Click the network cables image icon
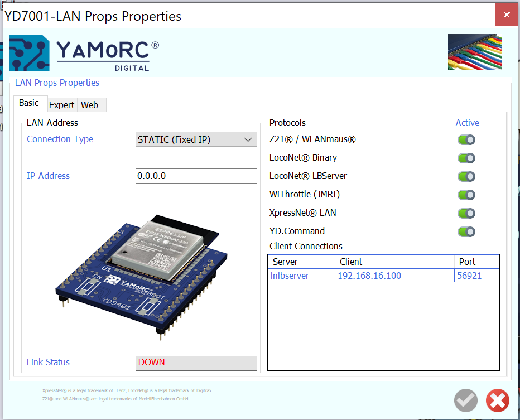This screenshot has width=520, height=420. point(475,52)
